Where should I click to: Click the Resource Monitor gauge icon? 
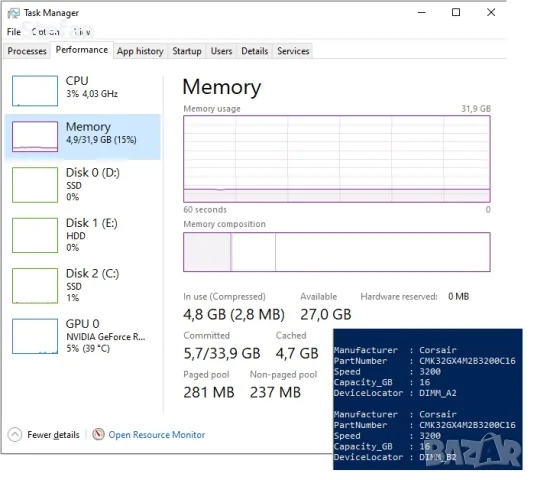98,434
